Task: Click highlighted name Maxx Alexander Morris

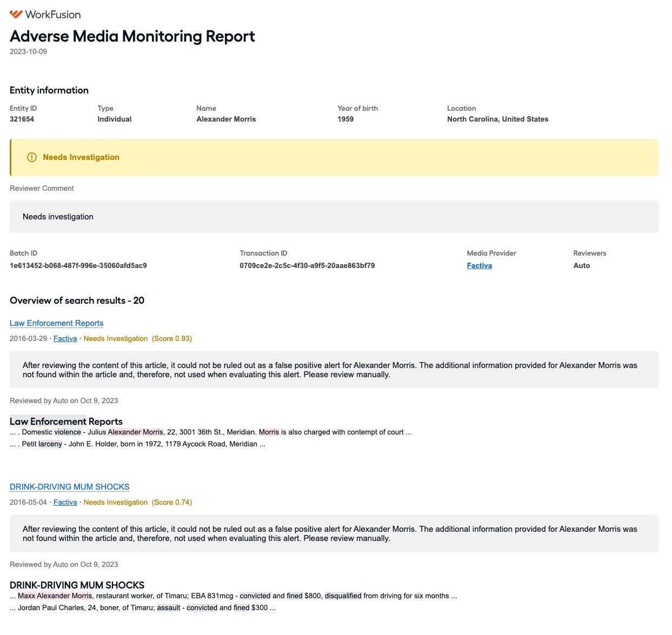Action: (55, 596)
